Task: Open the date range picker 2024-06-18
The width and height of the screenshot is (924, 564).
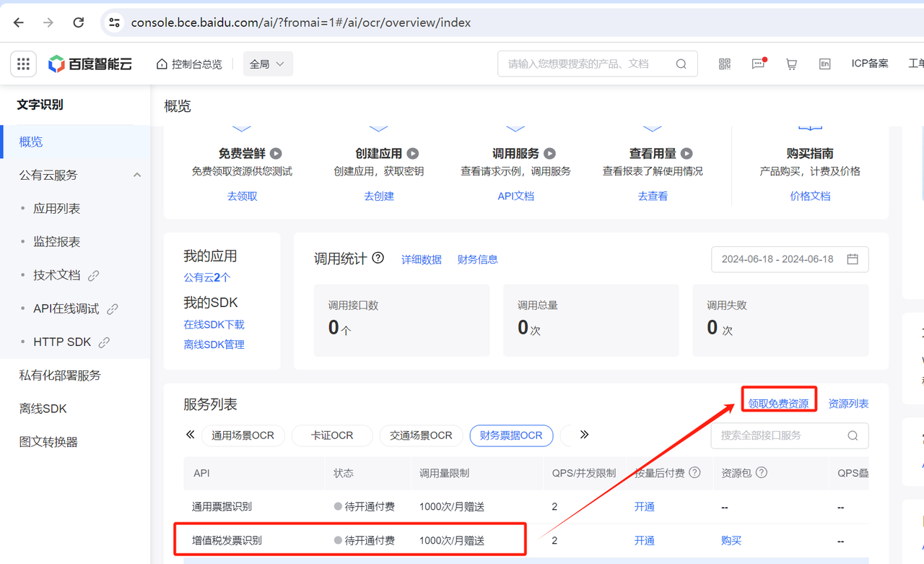Action: pyautogui.click(x=790, y=259)
